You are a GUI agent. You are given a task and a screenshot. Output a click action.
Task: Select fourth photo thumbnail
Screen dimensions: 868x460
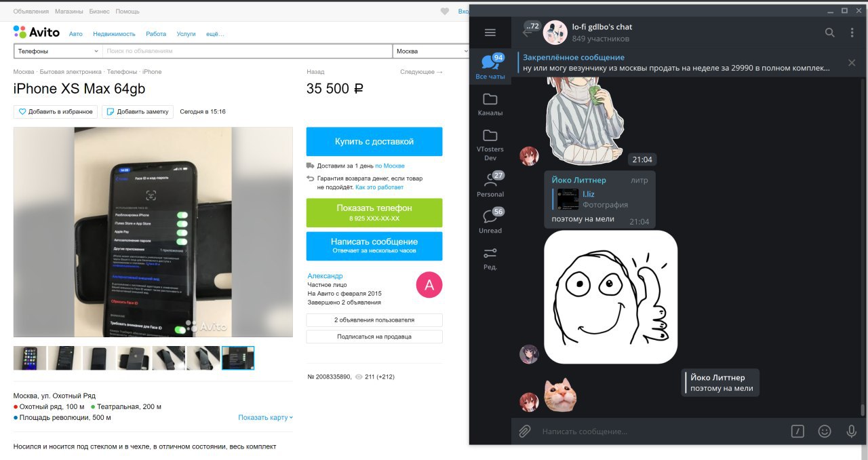click(x=134, y=358)
